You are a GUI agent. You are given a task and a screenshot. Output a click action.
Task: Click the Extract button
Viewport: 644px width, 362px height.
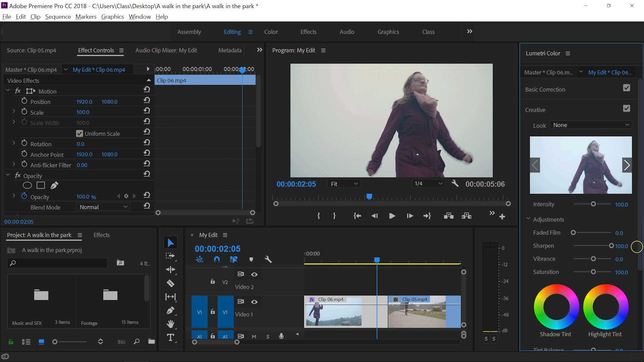(467, 216)
